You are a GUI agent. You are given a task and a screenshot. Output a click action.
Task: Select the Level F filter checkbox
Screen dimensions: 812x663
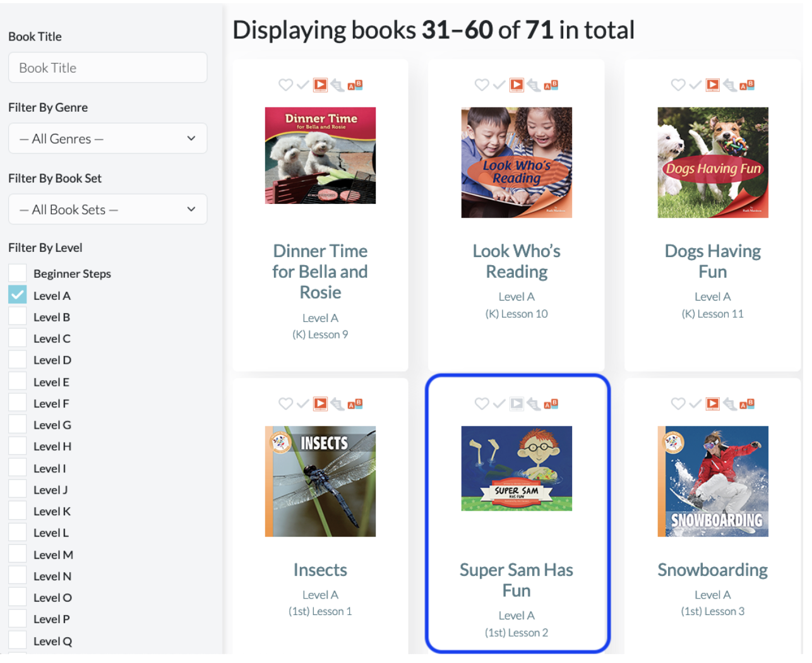18,403
